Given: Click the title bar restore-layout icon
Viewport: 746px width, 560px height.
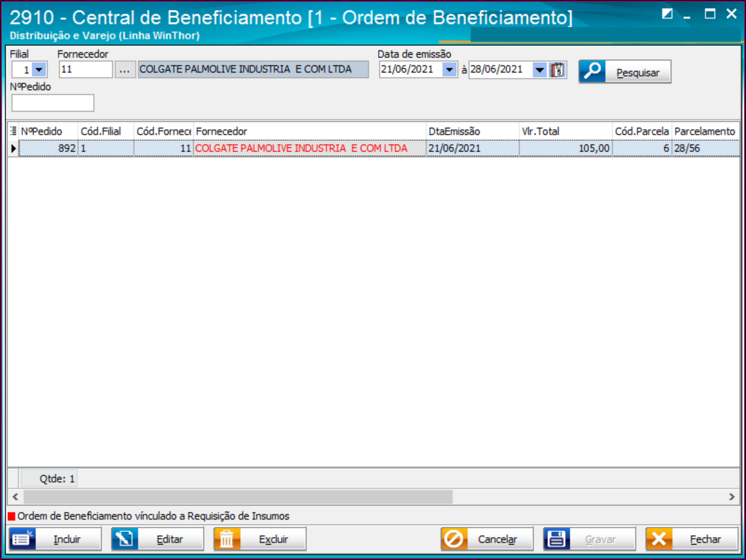Looking at the screenshot, I should pos(667,13).
